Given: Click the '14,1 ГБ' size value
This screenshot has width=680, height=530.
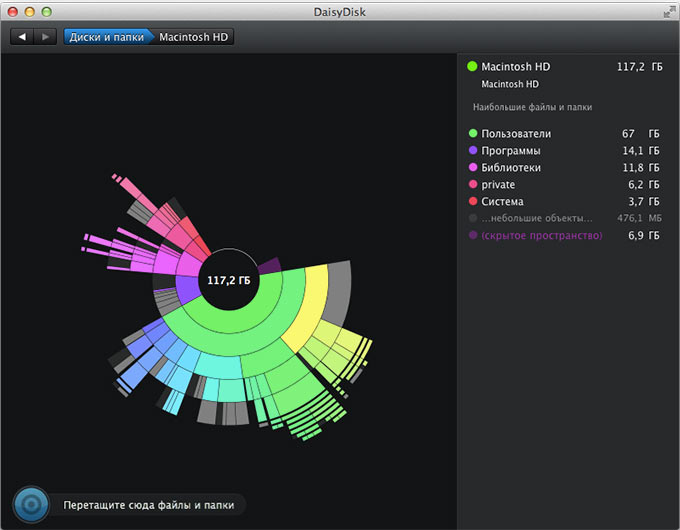Looking at the screenshot, I should point(641,150).
